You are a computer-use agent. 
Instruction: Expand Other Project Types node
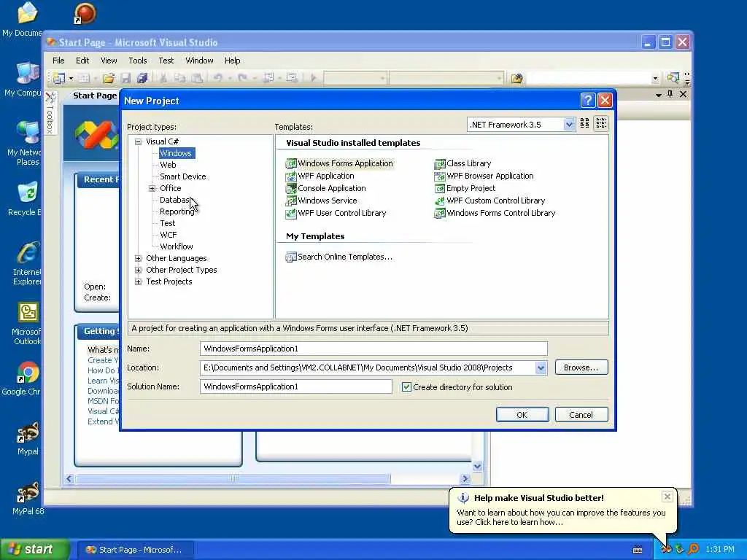coord(138,270)
